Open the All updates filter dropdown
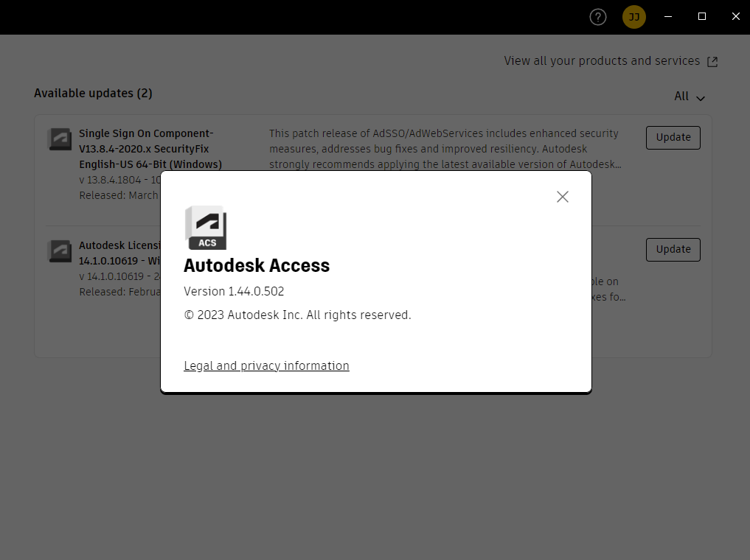The image size is (750, 560). [688, 96]
